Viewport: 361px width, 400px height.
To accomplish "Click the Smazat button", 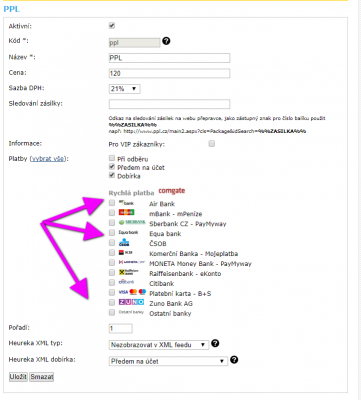I will pos(42,377).
